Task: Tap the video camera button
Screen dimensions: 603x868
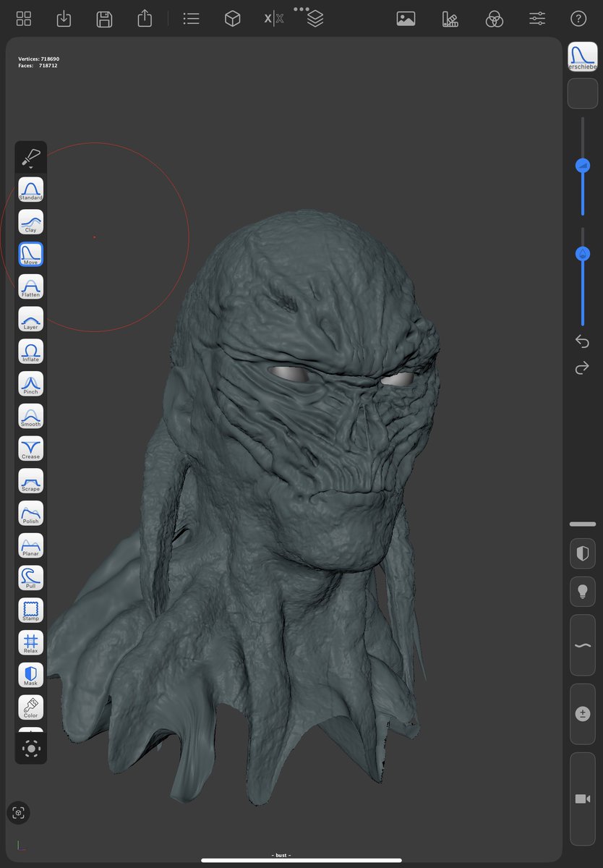Action: click(x=583, y=799)
